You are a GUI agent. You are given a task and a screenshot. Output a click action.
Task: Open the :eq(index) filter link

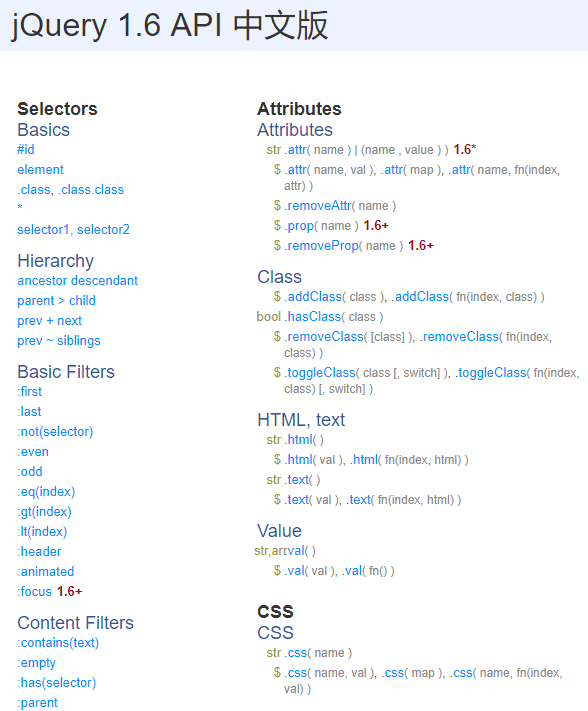tap(46, 492)
